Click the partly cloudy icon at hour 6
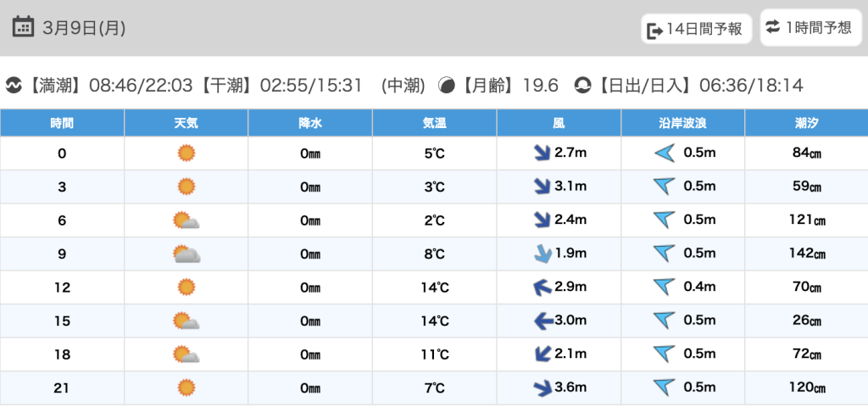 tap(186, 220)
